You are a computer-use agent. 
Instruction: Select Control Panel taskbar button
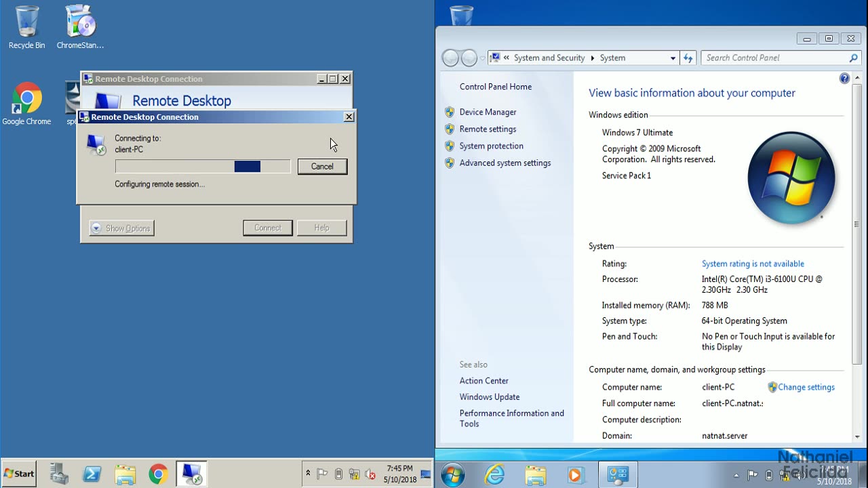(x=617, y=475)
